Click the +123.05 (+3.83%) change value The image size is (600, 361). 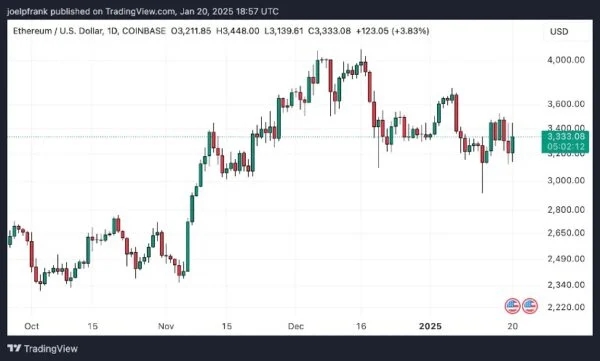tap(392, 31)
